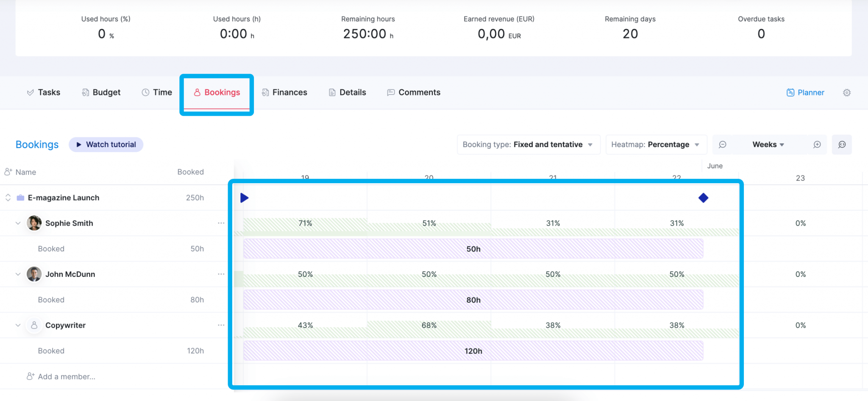Viewport: 868px width, 401px height.
Task: Change the Weeks timescale dropdown
Action: pos(768,145)
